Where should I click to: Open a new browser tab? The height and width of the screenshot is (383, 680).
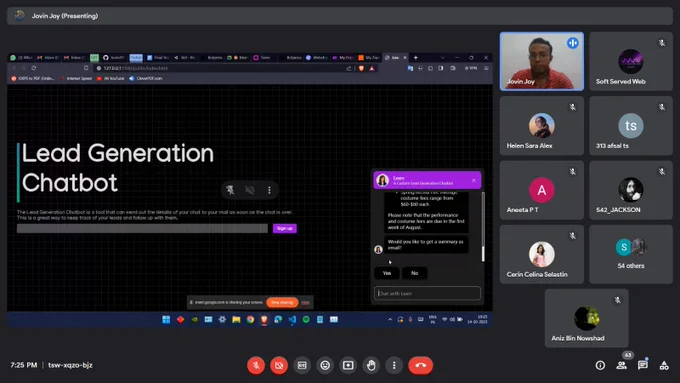tap(415, 58)
